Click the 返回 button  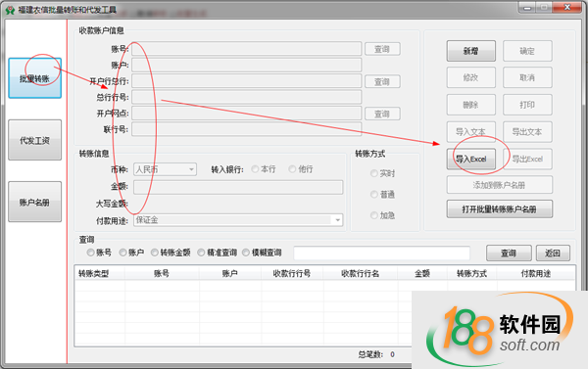point(553,253)
